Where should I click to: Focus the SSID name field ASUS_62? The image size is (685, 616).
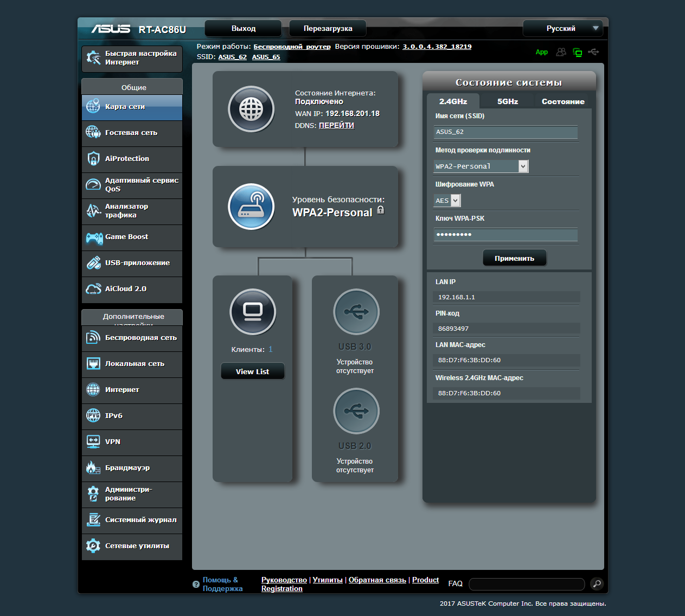coord(505,132)
